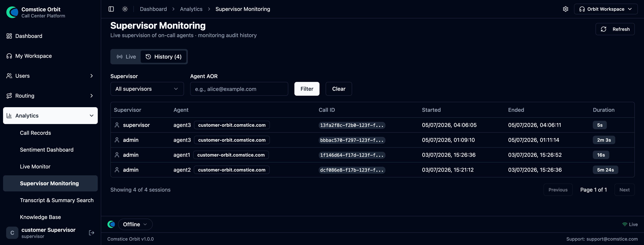Open settings via the gear icon
This screenshot has height=245, width=644.
coord(565,9)
